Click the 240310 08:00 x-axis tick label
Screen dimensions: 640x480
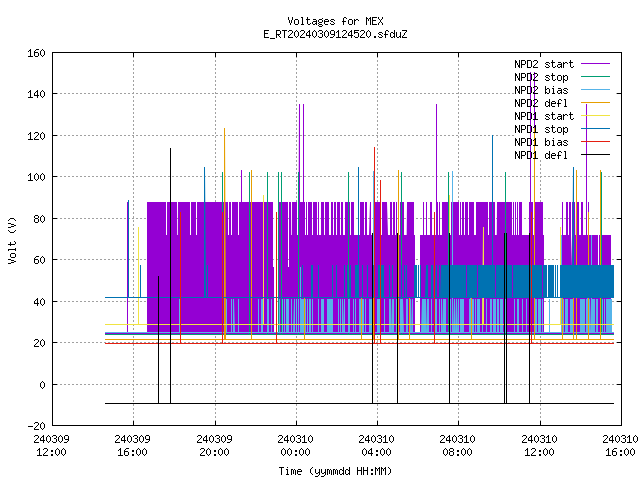coord(458,446)
